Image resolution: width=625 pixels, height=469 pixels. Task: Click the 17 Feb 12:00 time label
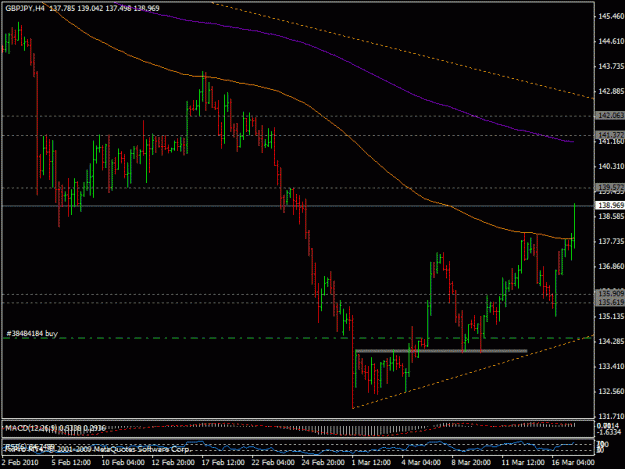[223, 462]
